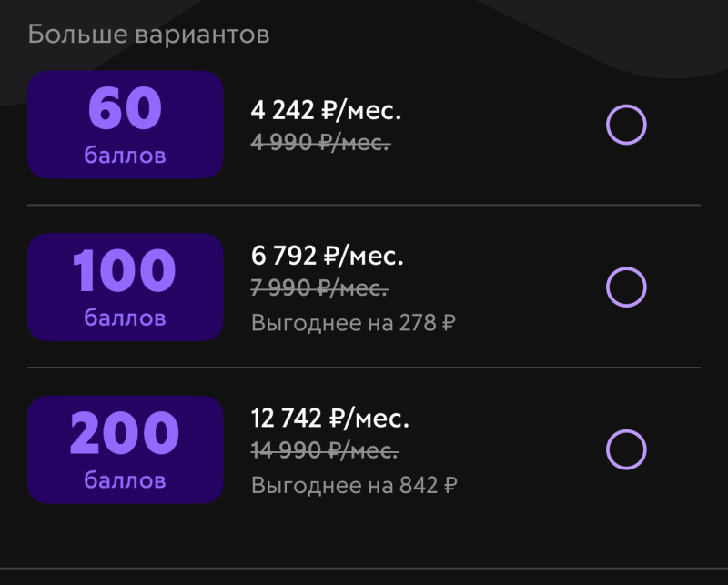Pick the 200 баллов plan radio button

626,449
